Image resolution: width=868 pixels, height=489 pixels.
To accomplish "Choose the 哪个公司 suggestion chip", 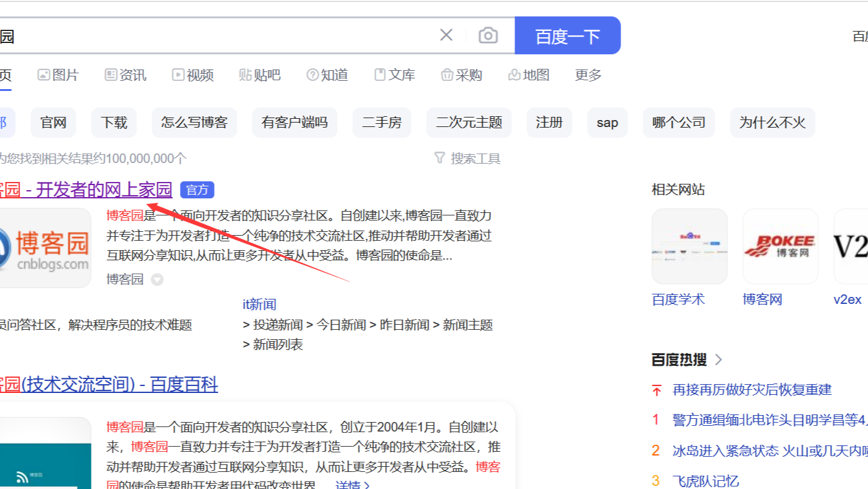I will 679,123.
